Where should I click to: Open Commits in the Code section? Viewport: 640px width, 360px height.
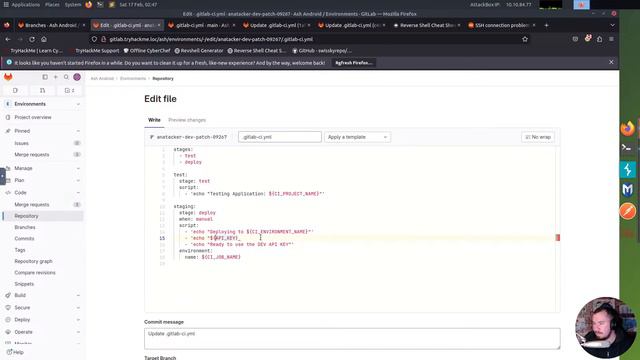click(42, 238)
